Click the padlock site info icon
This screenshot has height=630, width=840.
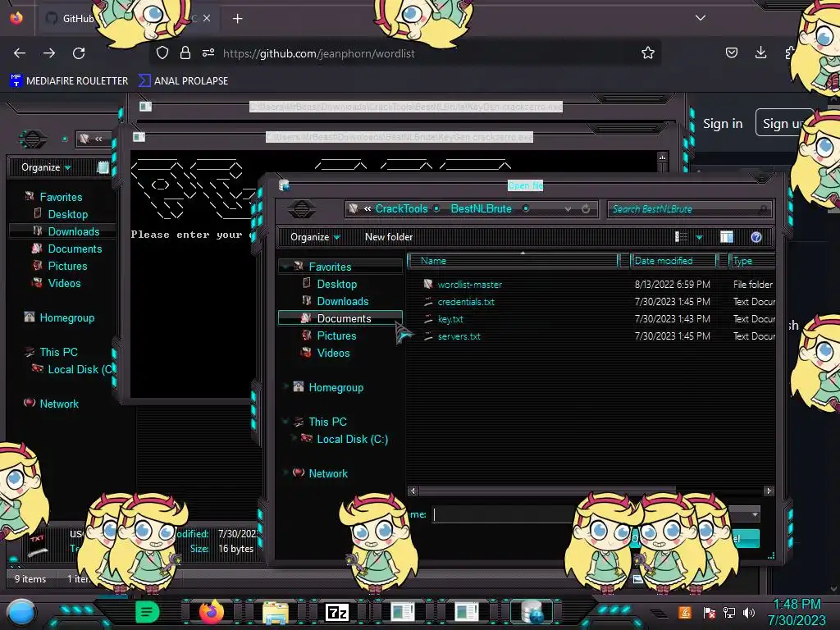click(185, 52)
